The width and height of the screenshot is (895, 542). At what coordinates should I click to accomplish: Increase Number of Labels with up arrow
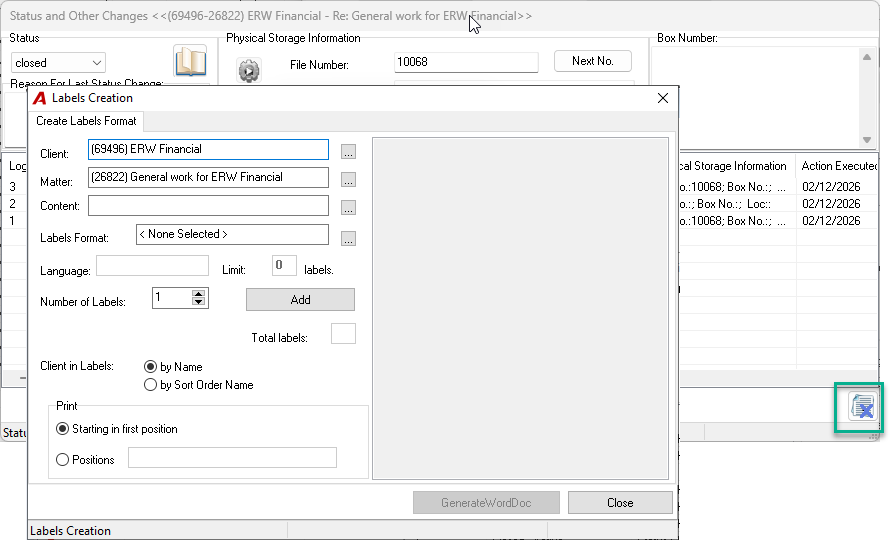click(x=199, y=294)
